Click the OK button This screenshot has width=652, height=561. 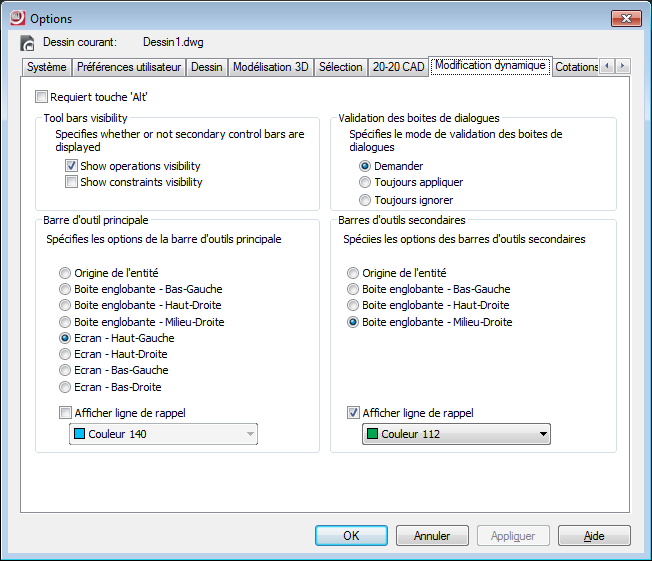click(x=351, y=536)
